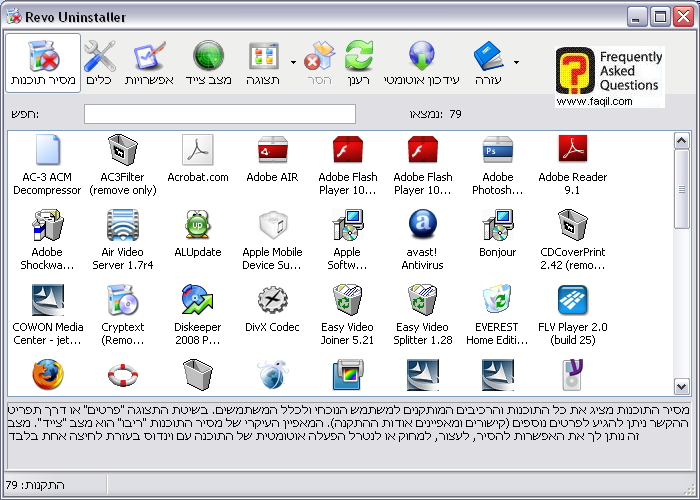Click the scrollbar up arrow

[681, 141]
